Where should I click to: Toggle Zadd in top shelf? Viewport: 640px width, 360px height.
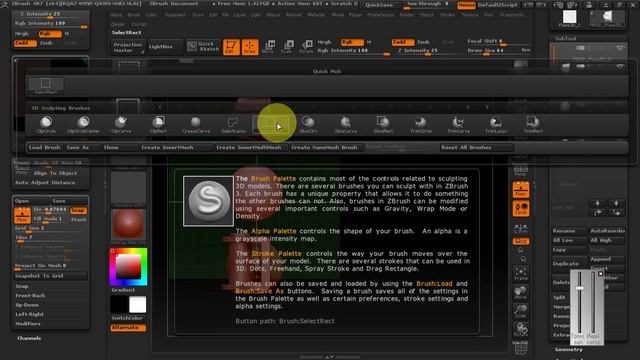click(403, 42)
